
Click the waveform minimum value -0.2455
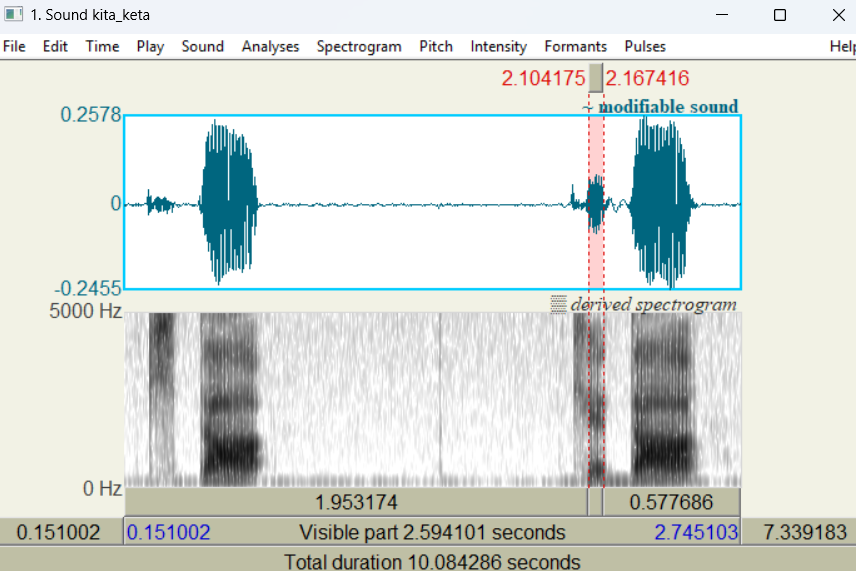tap(87, 288)
